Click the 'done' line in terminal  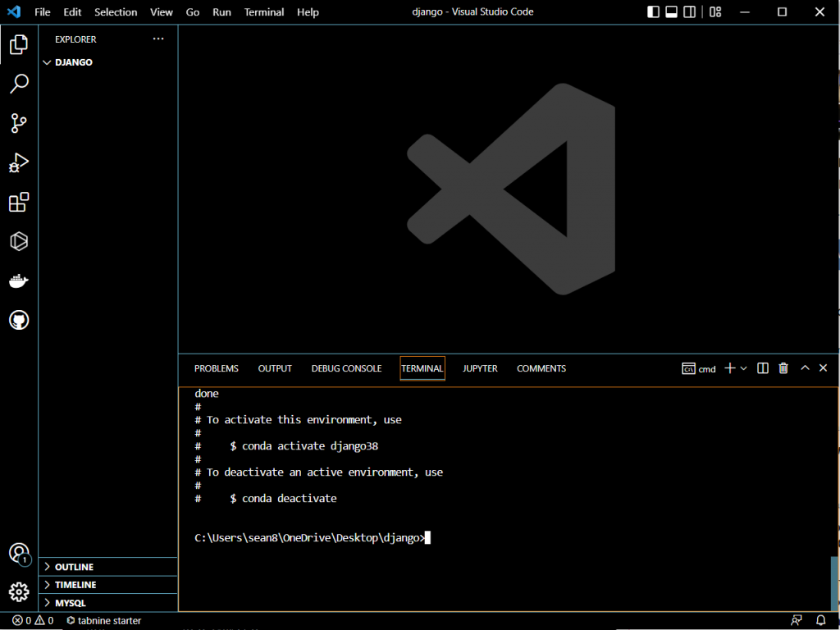[x=207, y=393]
